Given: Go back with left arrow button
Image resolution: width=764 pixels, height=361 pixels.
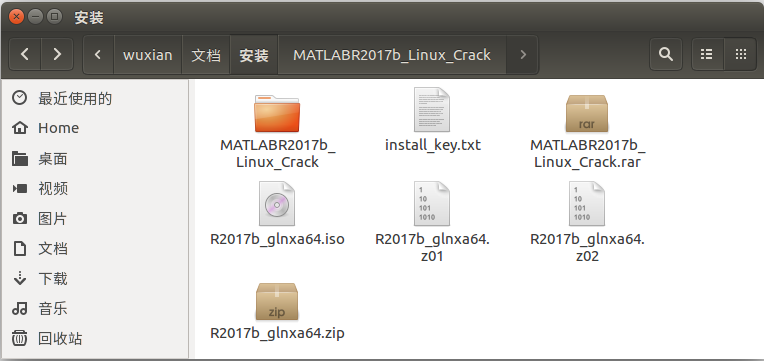Looking at the screenshot, I should 25,54.
